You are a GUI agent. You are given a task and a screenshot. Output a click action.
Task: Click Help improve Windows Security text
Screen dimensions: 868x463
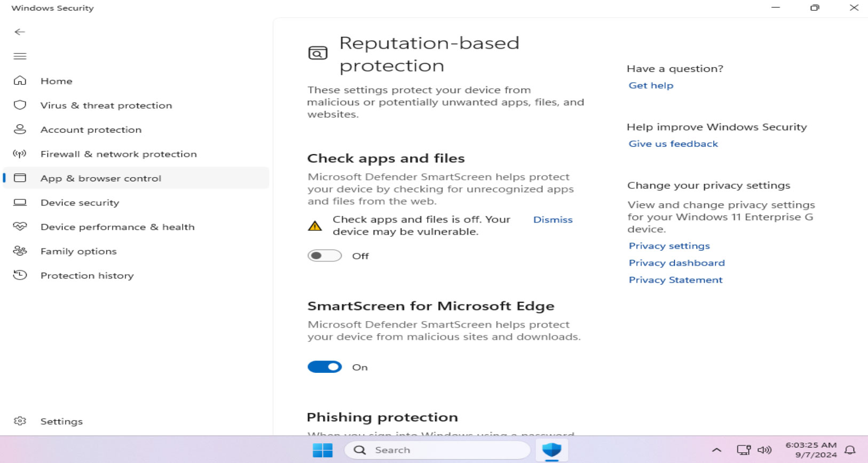[x=716, y=127]
